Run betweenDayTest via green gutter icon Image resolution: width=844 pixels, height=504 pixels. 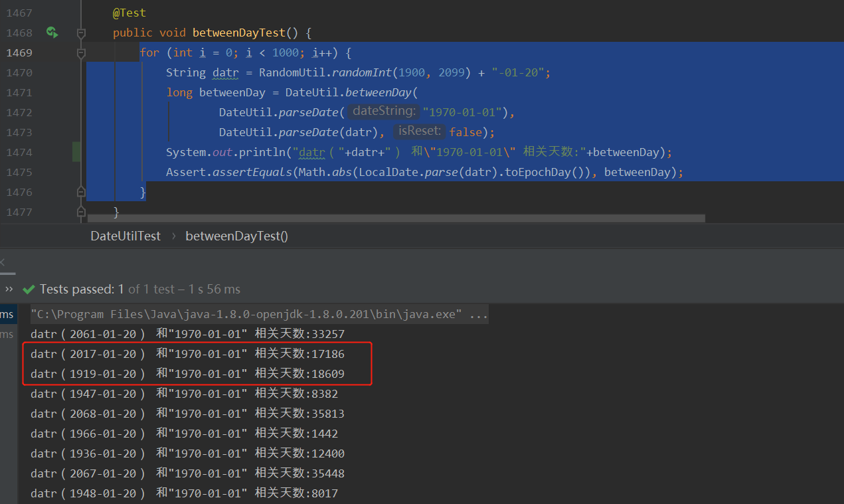52,32
